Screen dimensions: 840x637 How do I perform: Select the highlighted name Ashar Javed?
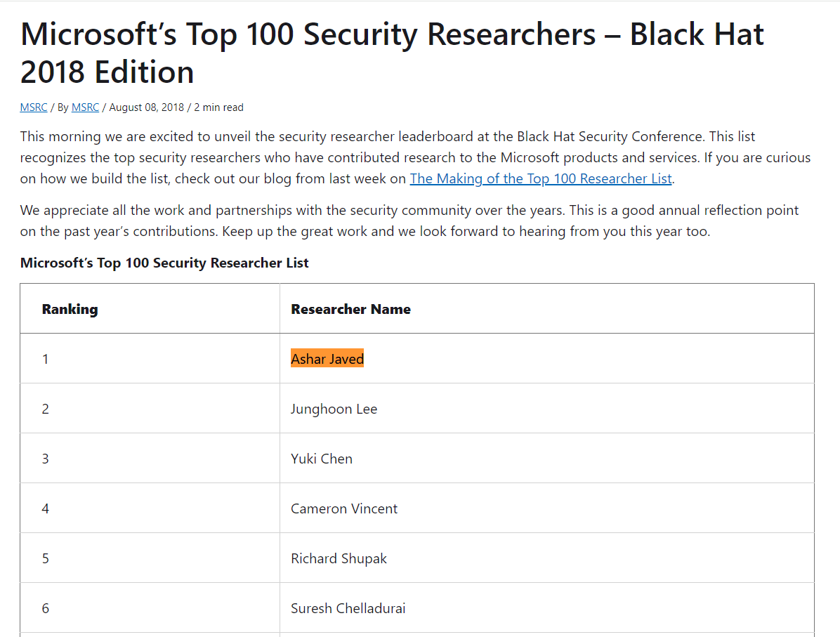(x=327, y=359)
